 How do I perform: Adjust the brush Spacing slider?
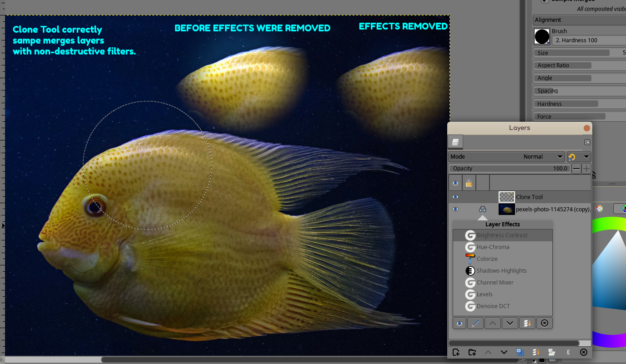pos(579,91)
